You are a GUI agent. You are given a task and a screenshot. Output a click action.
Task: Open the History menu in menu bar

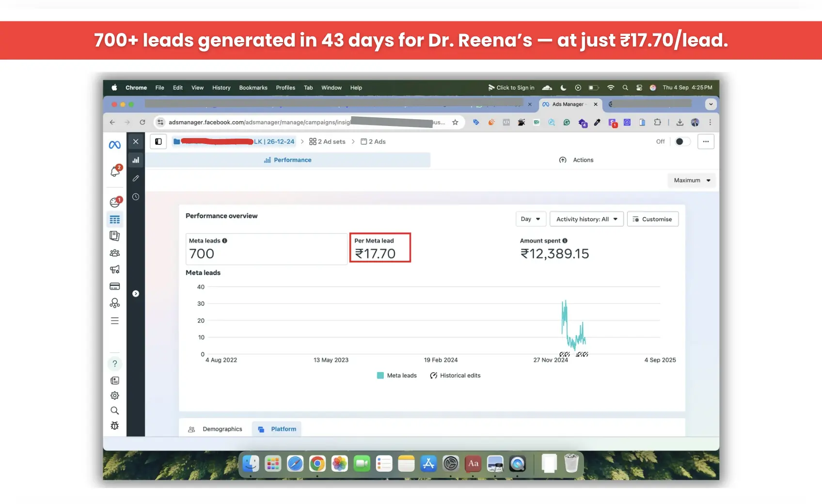click(x=221, y=88)
